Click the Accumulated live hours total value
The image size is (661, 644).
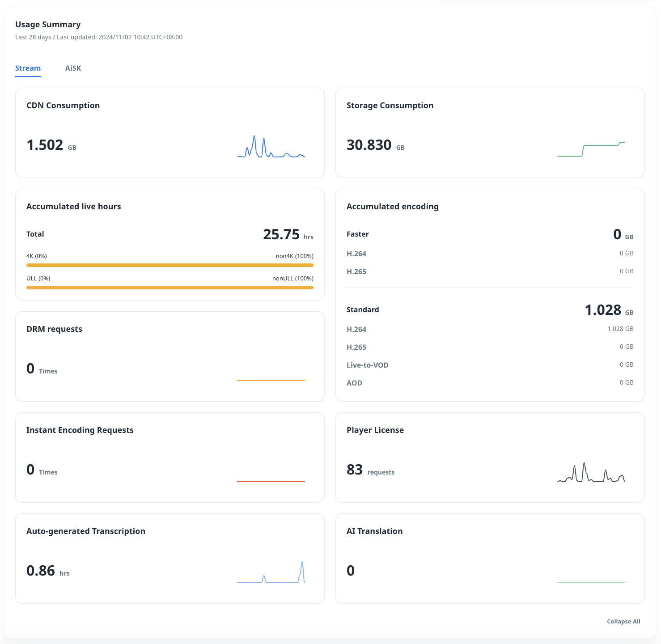click(281, 234)
